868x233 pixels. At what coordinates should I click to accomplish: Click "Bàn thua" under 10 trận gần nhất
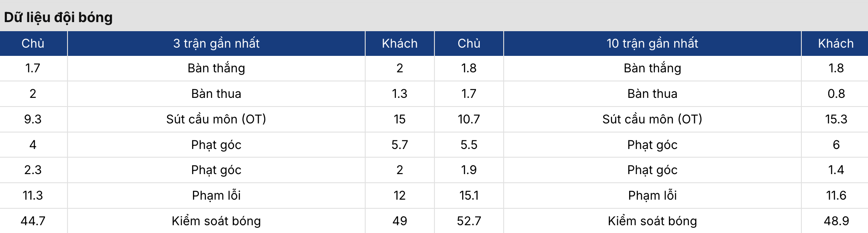pyautogui.click(x=652, y=94)
